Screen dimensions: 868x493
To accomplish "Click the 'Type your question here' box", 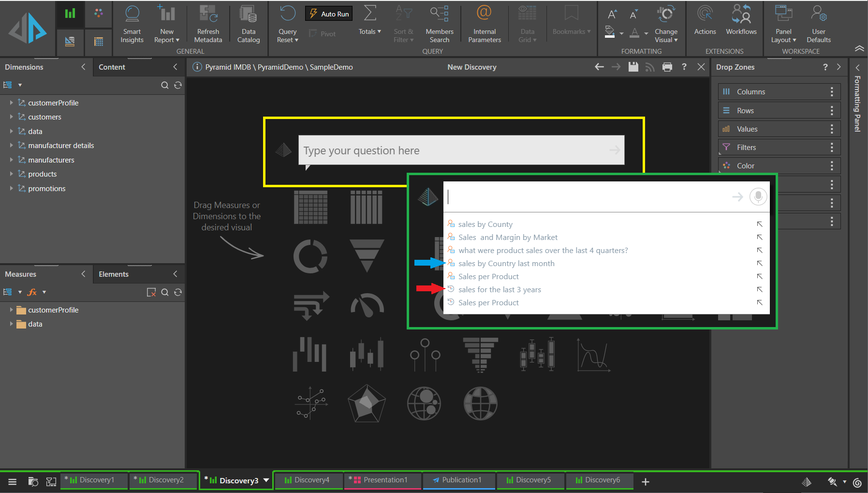I will click(461, 150).
